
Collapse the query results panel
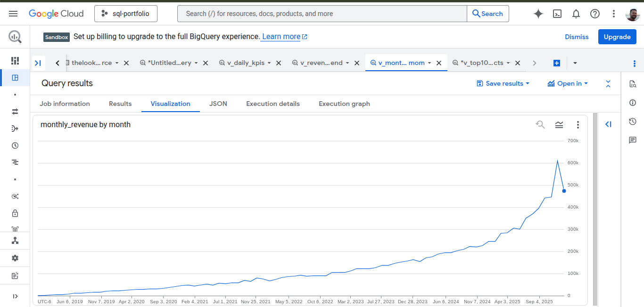coord(608,84)
